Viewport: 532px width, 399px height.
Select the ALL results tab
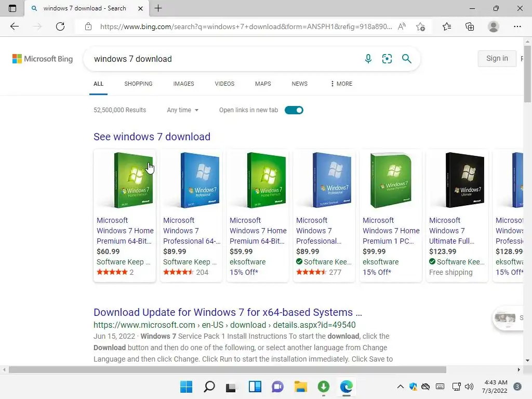[98, 84]
